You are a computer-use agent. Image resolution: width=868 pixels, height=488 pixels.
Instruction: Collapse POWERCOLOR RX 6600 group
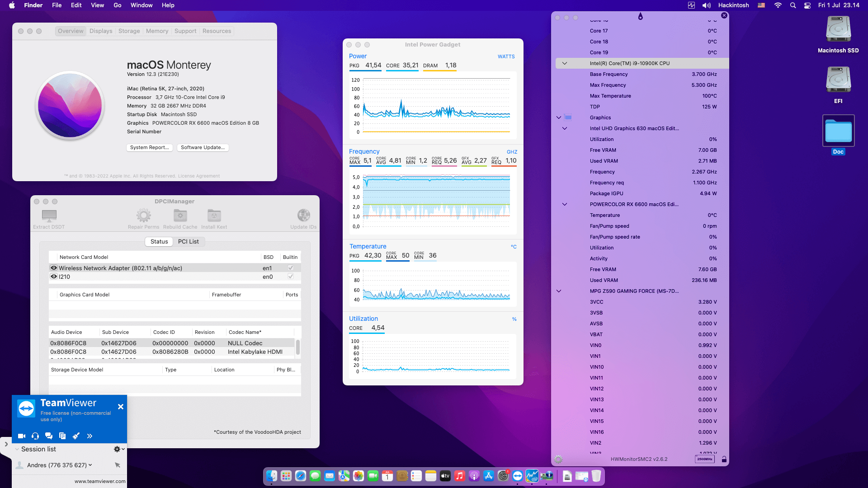(564, 204)
